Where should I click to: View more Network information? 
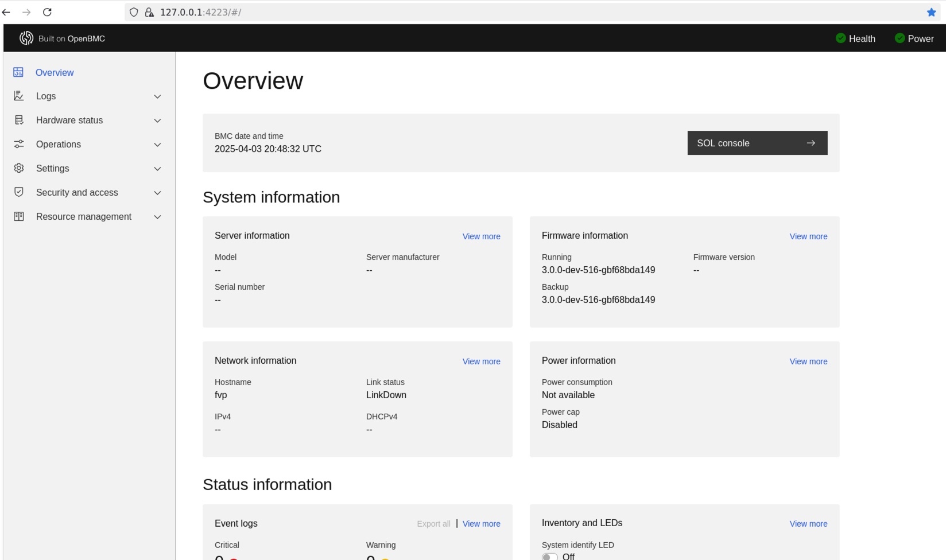tap(481, 361)
